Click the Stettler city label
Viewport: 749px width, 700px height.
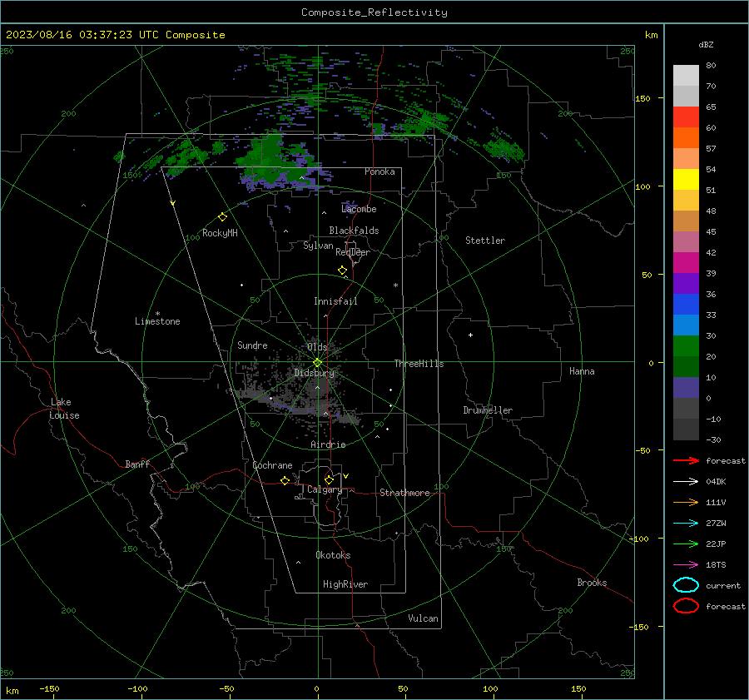tap(485, 241)
